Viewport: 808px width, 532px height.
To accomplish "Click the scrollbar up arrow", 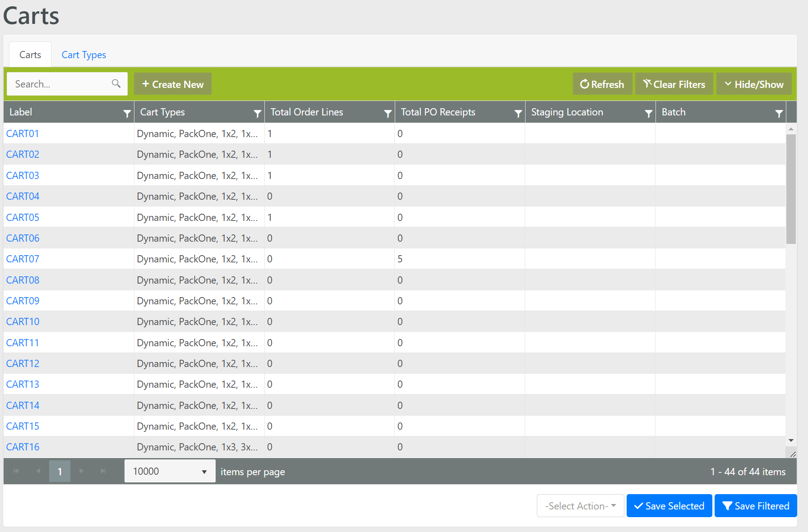I will coord(791,129).
